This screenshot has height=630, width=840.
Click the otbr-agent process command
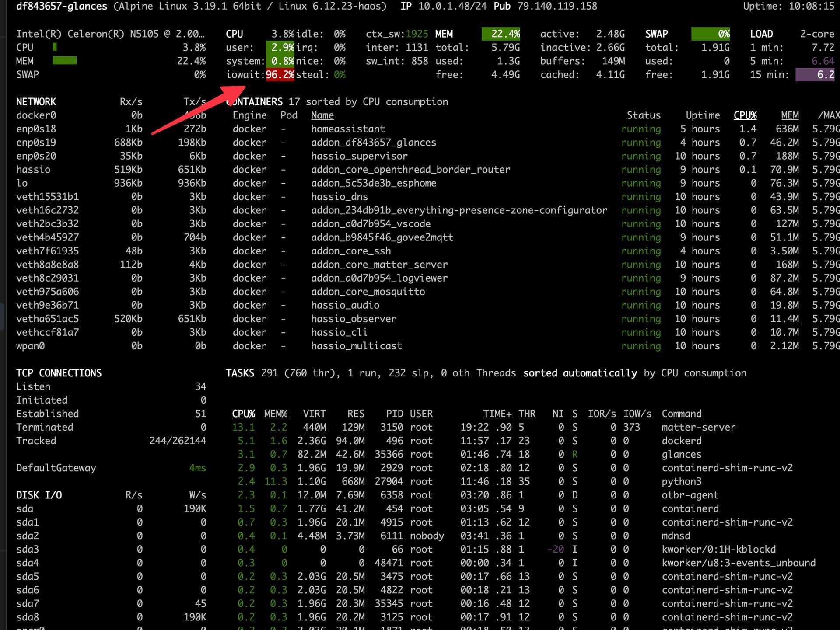coord(690,495)
